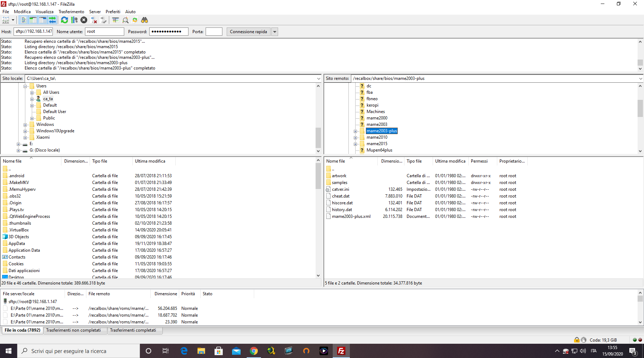
Task: Refresh the file and folder lists
Action: tap(65, 20)
